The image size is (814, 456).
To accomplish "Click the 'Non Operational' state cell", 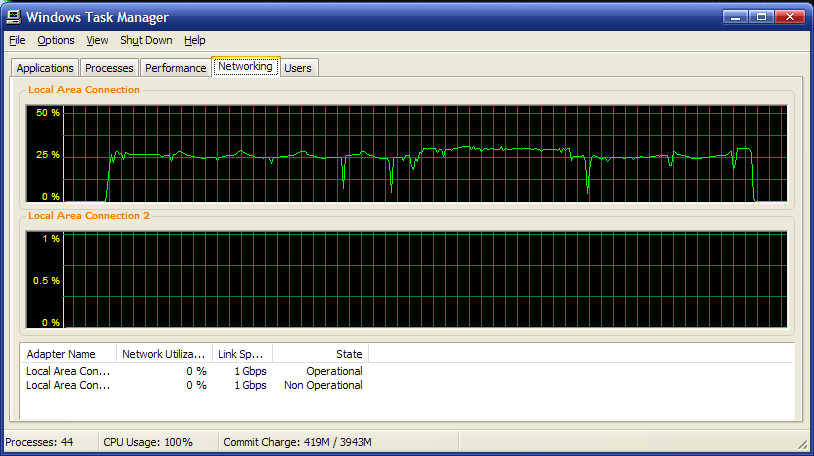I will 323,385.
